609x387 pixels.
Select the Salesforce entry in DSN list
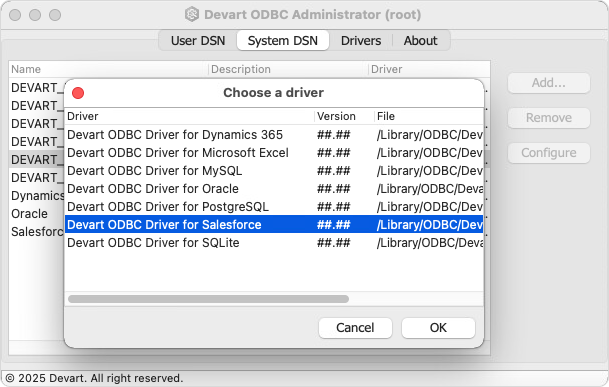coord(37,232)
